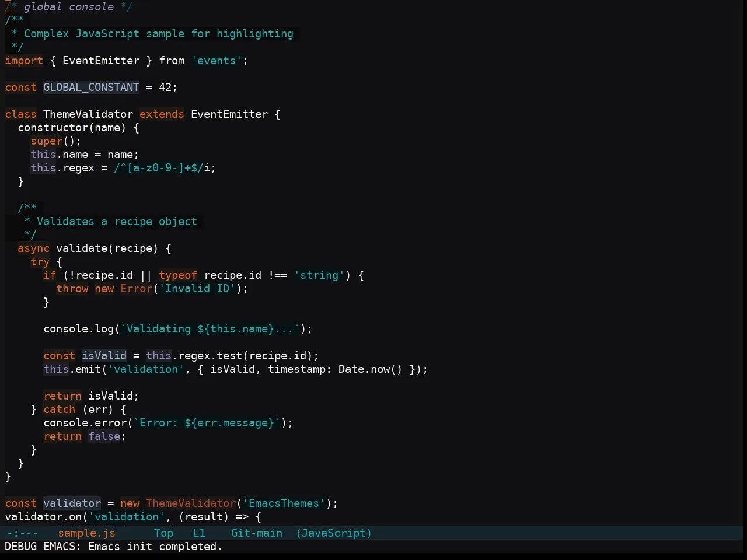Viewport: 747px width, 560px height.
Task: Click 'validator.on' call on last line
Action: click(43, 517)
